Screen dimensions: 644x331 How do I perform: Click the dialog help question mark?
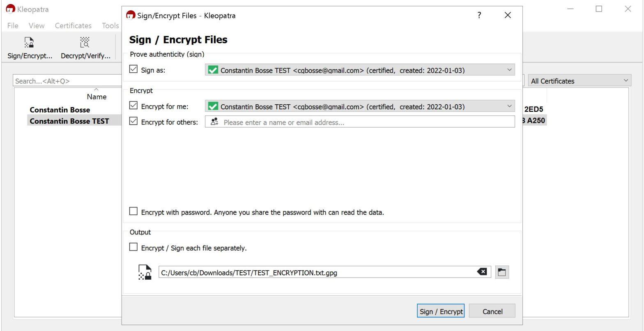tap(479, 15)
